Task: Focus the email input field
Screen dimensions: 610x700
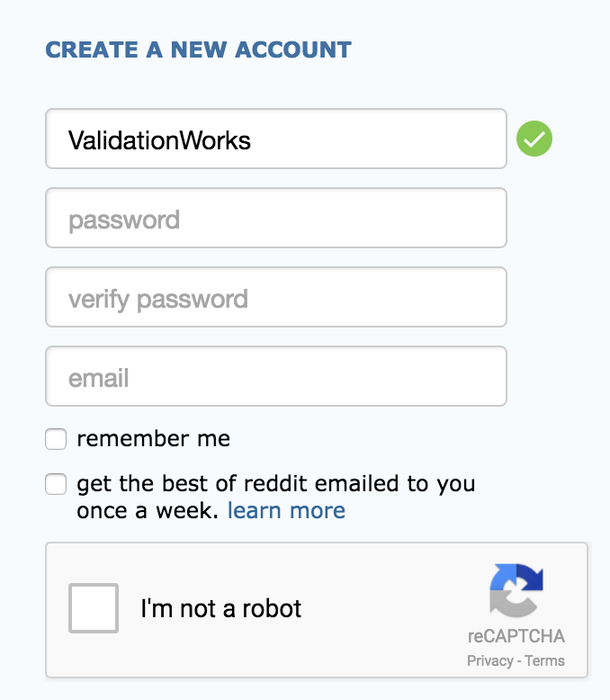Action: point(275,376)
